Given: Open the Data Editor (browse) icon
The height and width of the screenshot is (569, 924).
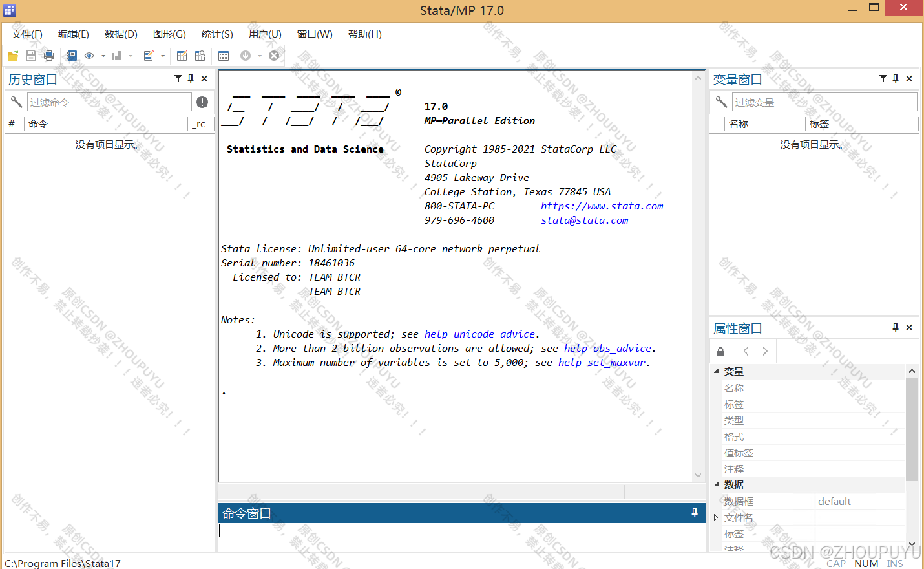Looking at the screenshot, I should (x=200, y=56).
